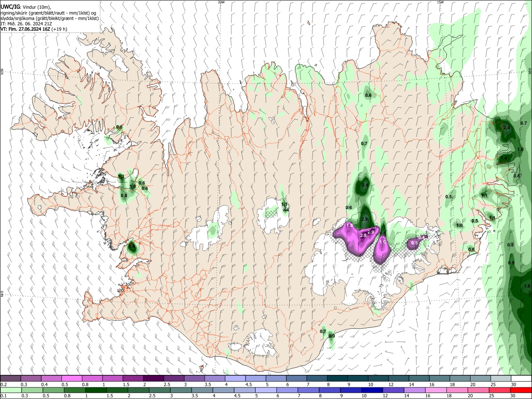Image resolution: width=532 pixels, height=399 pixels.
Task: Click the 'VT: Fim. 27.06.2024 16Z' valid time
Action: coord(26,29)
